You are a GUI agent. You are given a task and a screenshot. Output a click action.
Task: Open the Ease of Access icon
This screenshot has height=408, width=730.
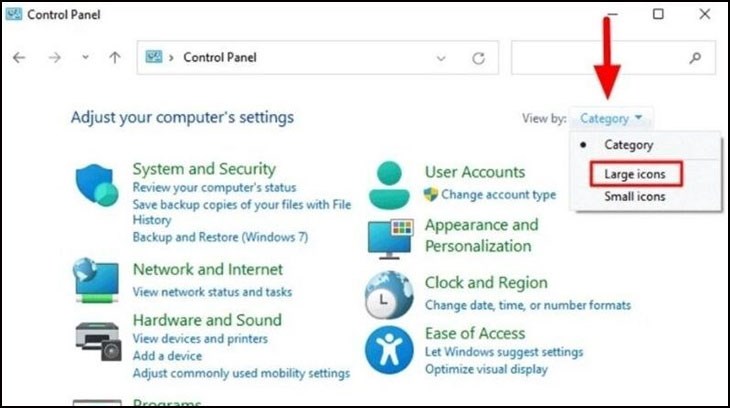(x=389, y=350)
